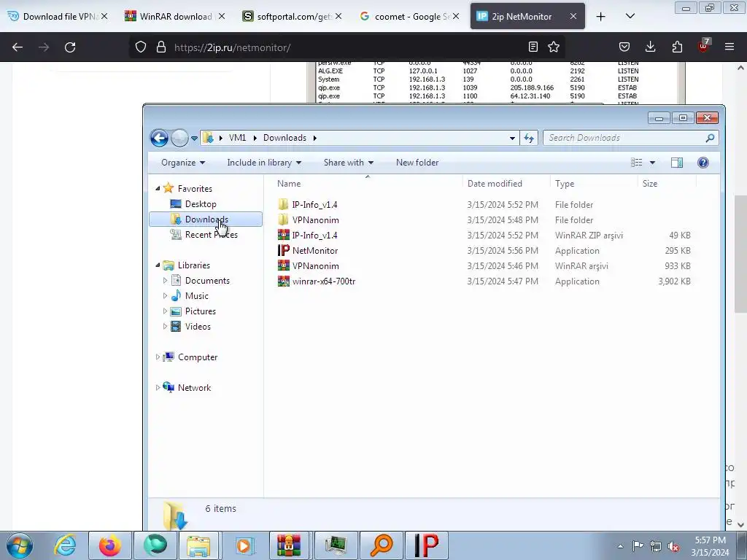Screen dimensions: 747x560
Task: Open the tracking protection shield icon
Action: pos(141,47)
